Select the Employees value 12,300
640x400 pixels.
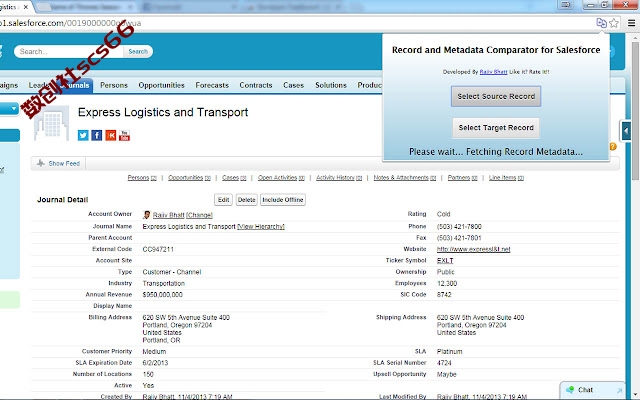[x=447, y=283]
